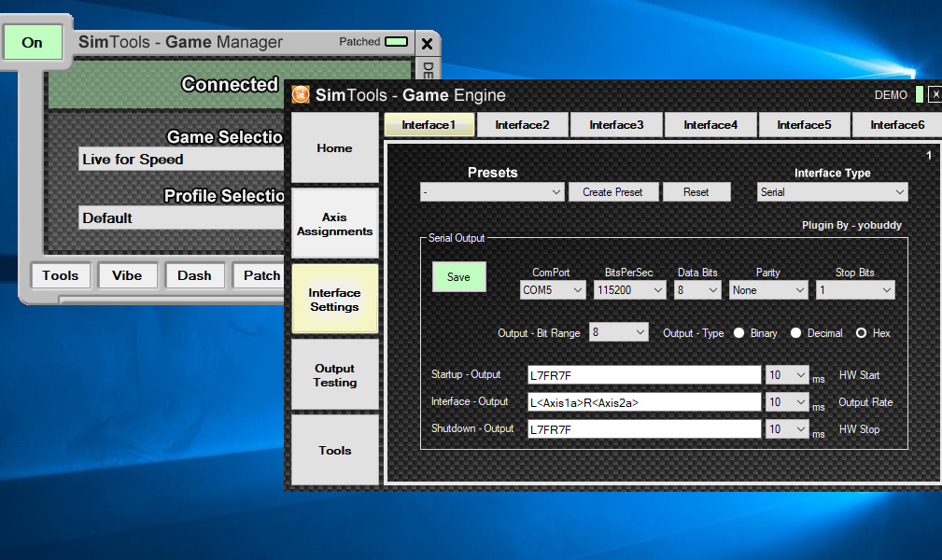The image size is (942, 560).
Task: Toggle the On button in Game Manager
Action: 33,42
